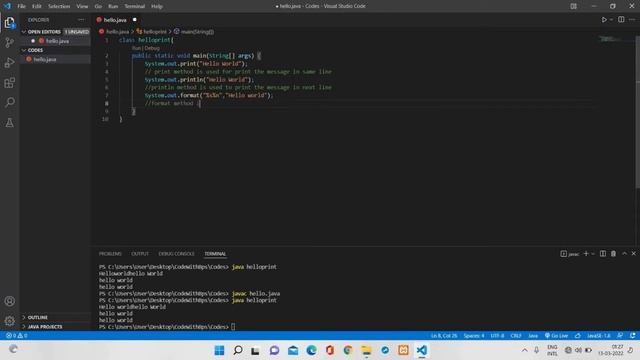640x360 pixels.
Task: Open the Accounts menu icon
Action: coord(9,301)
